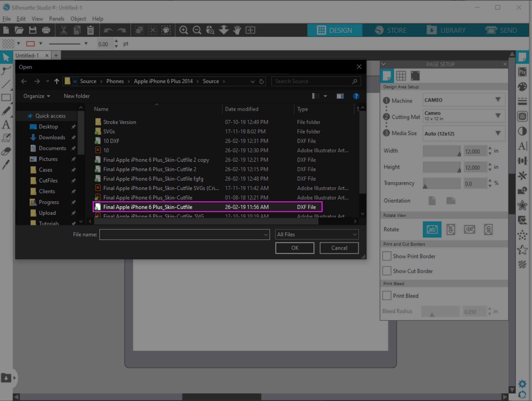The width and height of the screenshot is (532, 401).
Task: Switch to the LIBRARY tab
Action: [446, 30]
